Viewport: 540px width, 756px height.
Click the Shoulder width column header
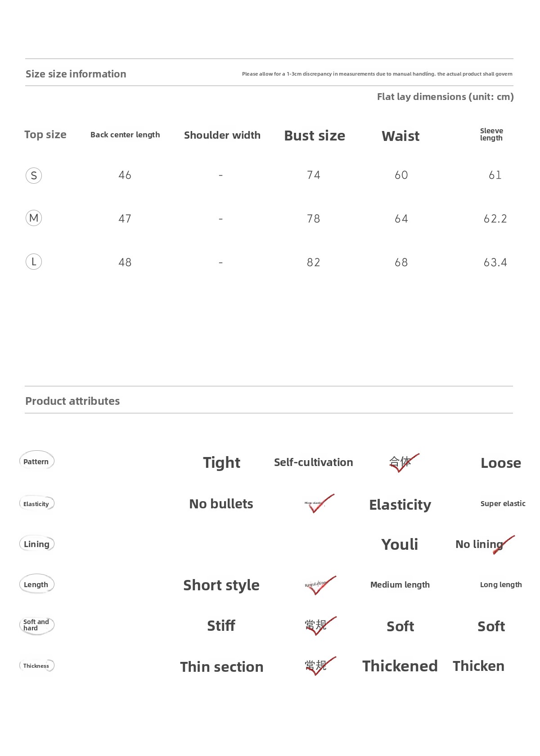pos(222,135)
